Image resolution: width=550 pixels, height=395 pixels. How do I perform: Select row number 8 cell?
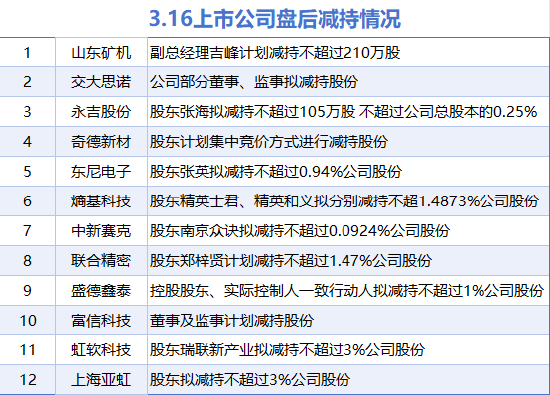[27, 261]
